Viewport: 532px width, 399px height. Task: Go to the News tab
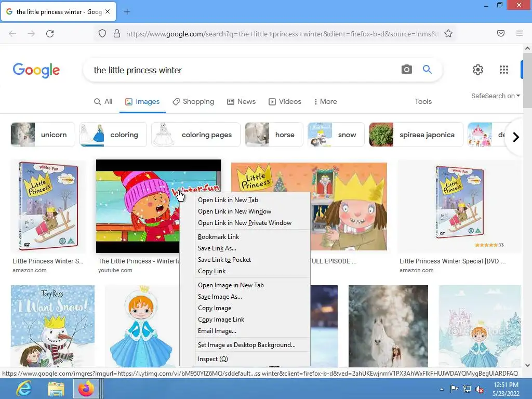241,101
